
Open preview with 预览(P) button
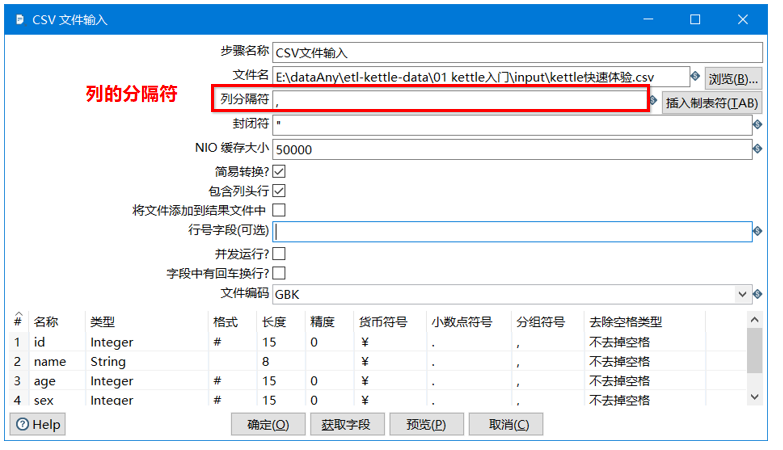pyautogui.click(x=426, y=425)
